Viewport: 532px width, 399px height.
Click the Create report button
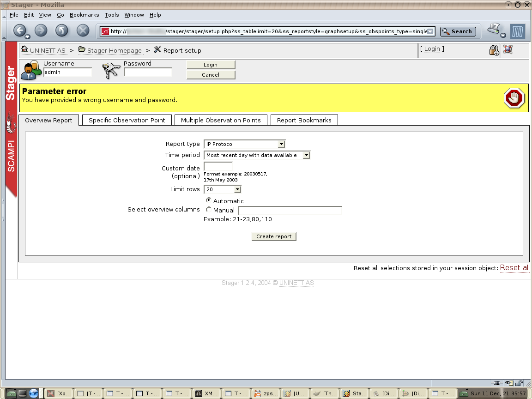pyautogui.click(x=274, y=236)
